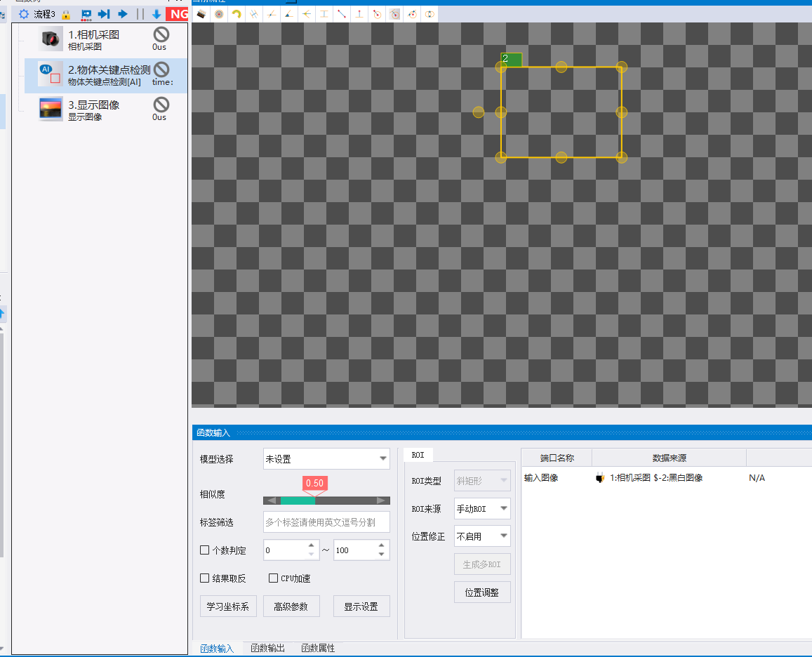Screen dimensions: 812x657
Task: Open the ROI来源 dropdown
Action: pyautogui.click(x=482, y=509)
